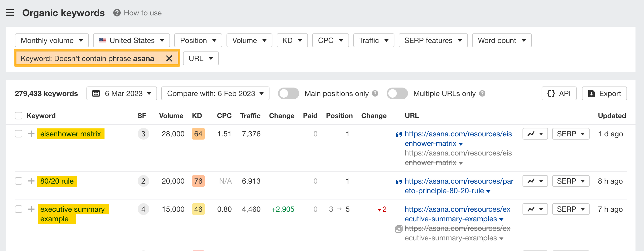Add 80/20 rule keyword with plus icon
The height and width of the screenshot is (251, 644).
(x=31, y=181)
